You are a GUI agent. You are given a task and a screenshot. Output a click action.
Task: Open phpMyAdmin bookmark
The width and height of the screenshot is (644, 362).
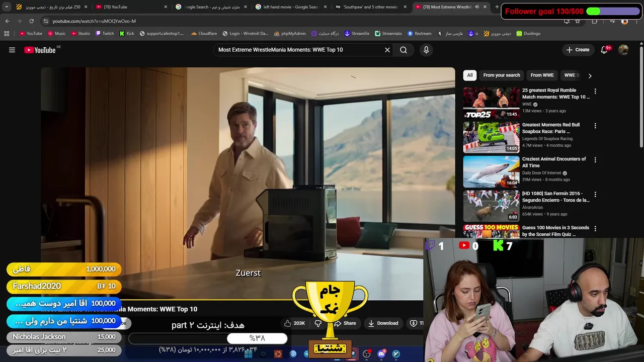point(290,34)
